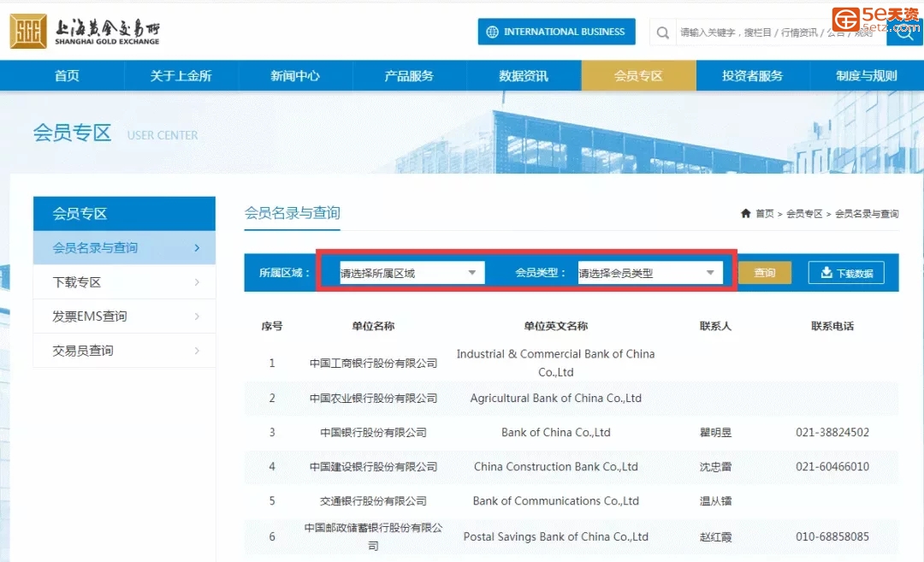Open 投资者服务 navigation menu
Screen dimensions: 924x562
pyautogui.click(x=753, y=75)
